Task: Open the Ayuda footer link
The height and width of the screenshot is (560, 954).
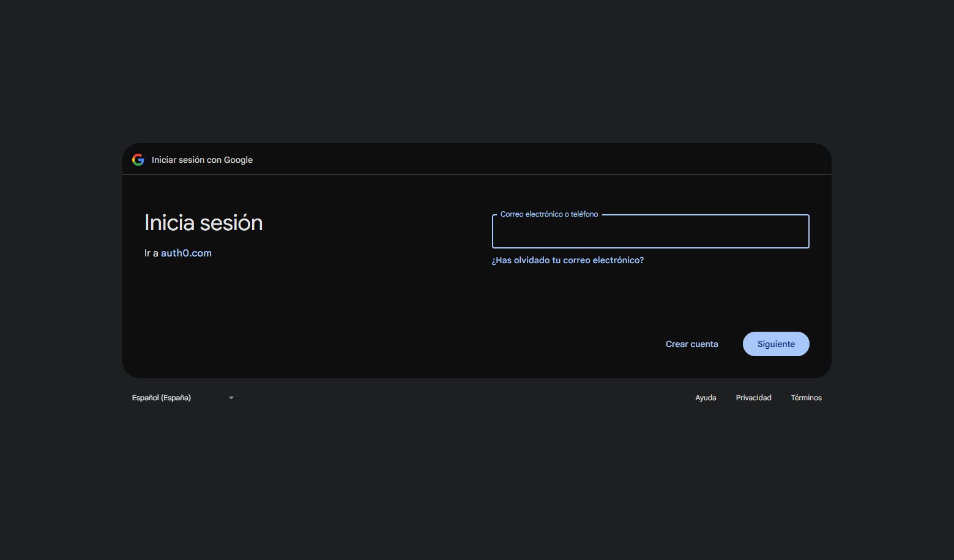Action: 706,398
